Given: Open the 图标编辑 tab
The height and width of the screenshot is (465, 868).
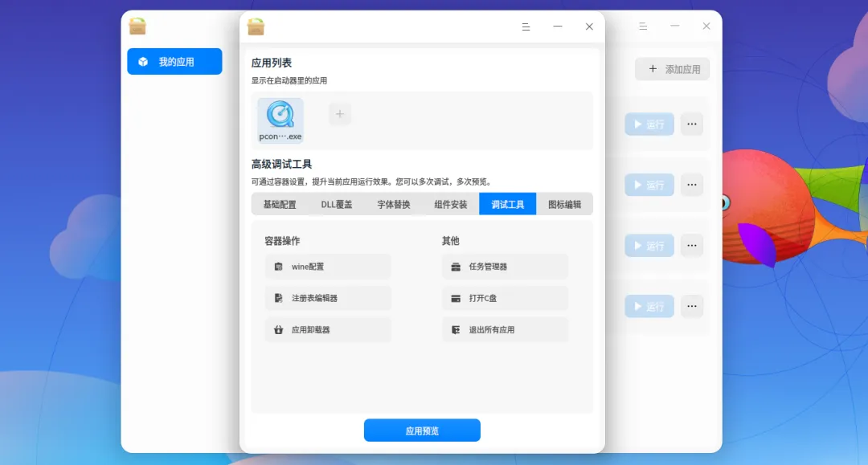Looking at the screenshot, I should 565,204.
